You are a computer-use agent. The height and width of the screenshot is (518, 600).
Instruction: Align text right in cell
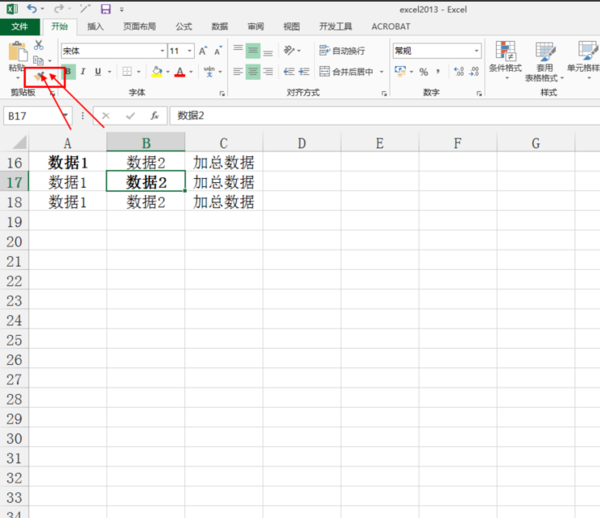click(x=268, y=72)
